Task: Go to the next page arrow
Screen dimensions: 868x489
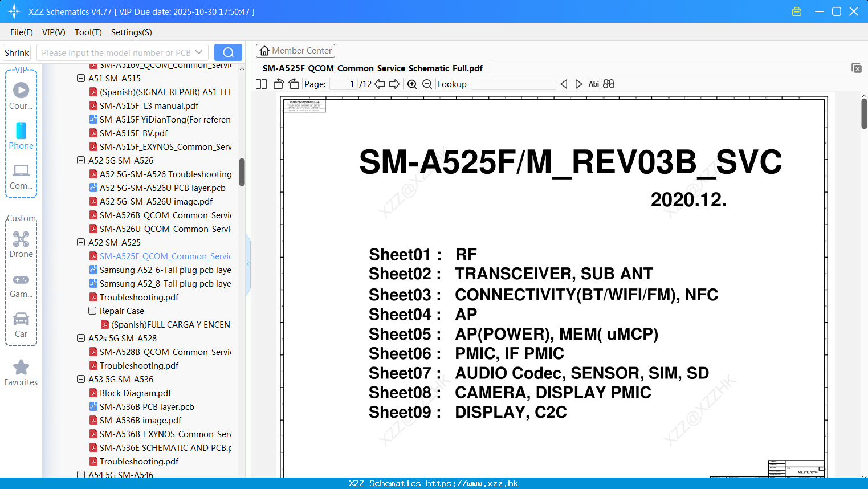Action: point(394,84)
